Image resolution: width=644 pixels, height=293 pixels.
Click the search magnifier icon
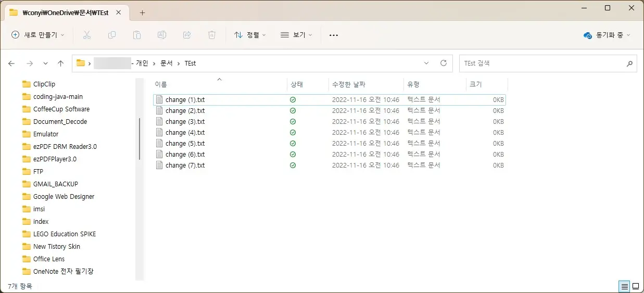coord(629,63)
